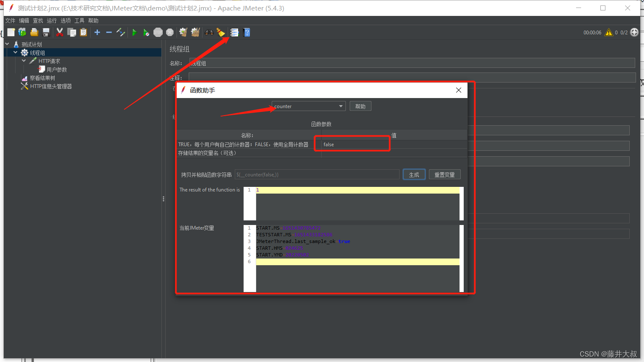Collapse all tree nodes with minus icon
The image size is (644, 362).
click(109, 32)
